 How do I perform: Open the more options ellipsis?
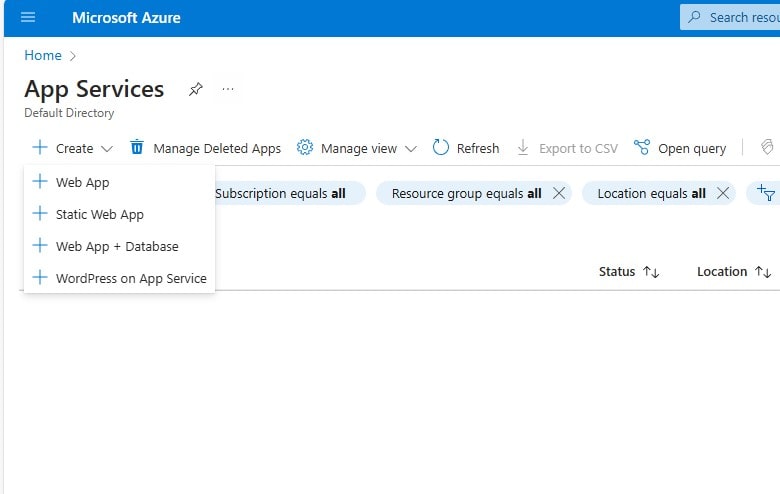[x=228, y=89]
